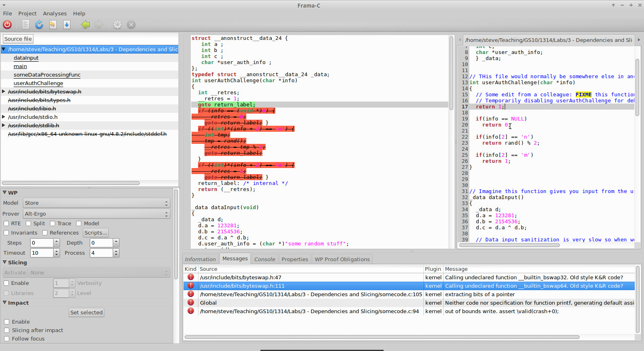Viewport: 644px width, 351px height.
Task: Enable the RTE checkbox
Action: [6, 224]
